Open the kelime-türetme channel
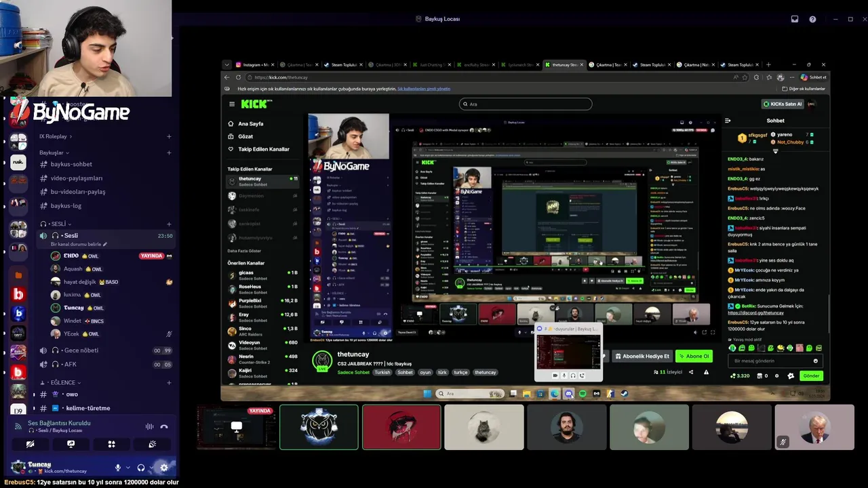 (x=106, y=408)
